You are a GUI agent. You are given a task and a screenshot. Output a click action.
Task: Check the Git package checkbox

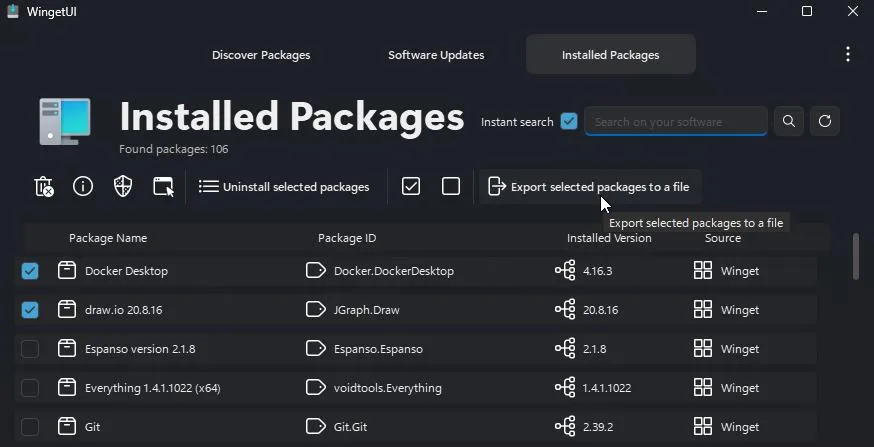(x=30, y=427)
